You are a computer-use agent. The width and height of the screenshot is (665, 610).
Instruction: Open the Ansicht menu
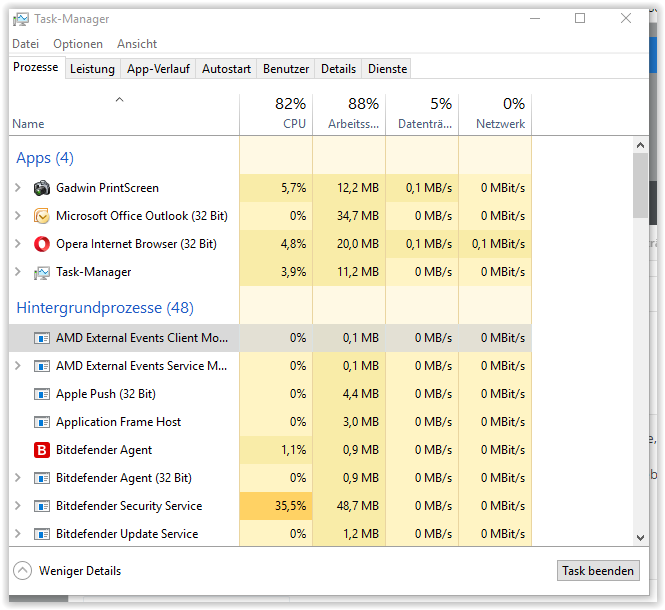point(137,44)
